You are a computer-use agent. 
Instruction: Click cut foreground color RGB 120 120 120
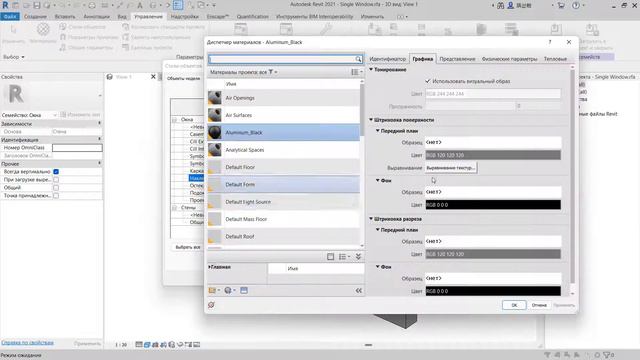coord(493,254)
